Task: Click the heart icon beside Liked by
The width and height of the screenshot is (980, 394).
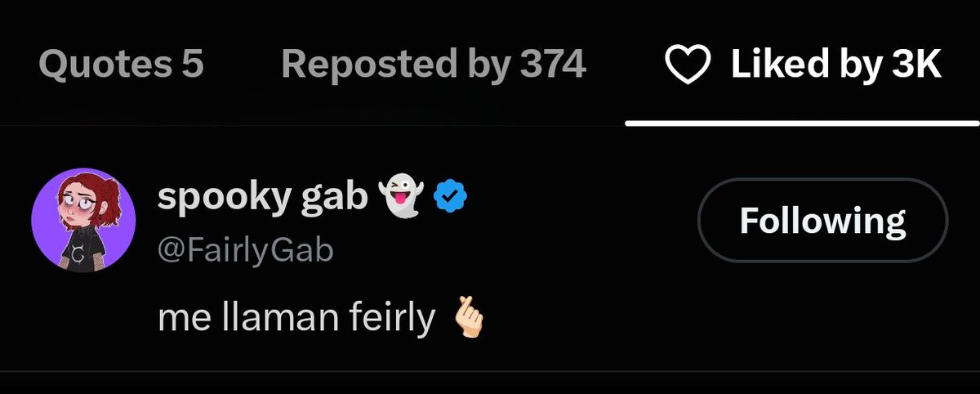Action: pos(689,64)
